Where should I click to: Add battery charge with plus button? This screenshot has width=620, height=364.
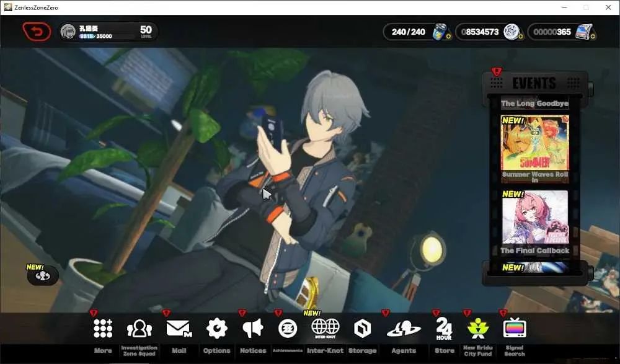[x=449, y=37]
